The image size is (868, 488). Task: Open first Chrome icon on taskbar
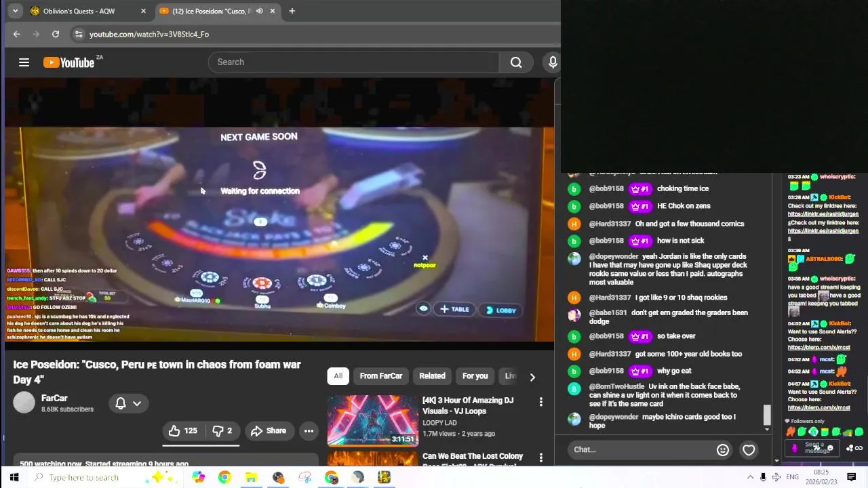point(224,477)
